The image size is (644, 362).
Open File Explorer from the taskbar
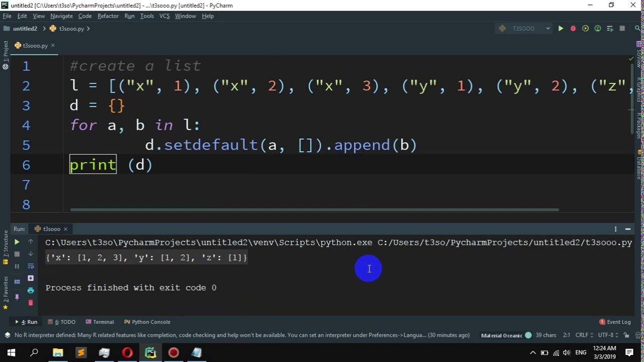pyautogui.click(x=58, y=352)
